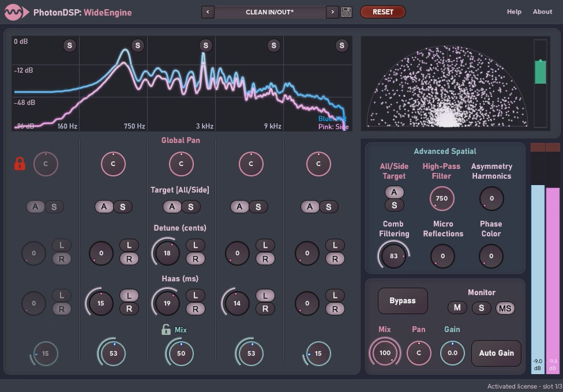Solo the band above 9 kHz
Viewport: 563px width, 392px height.
click(341, 46)
